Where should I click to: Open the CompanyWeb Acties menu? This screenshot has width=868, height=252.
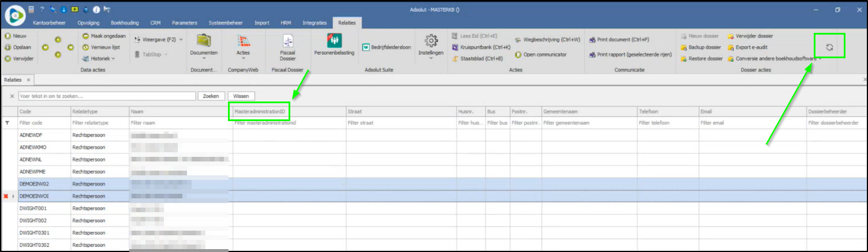(x=243, y=46)
